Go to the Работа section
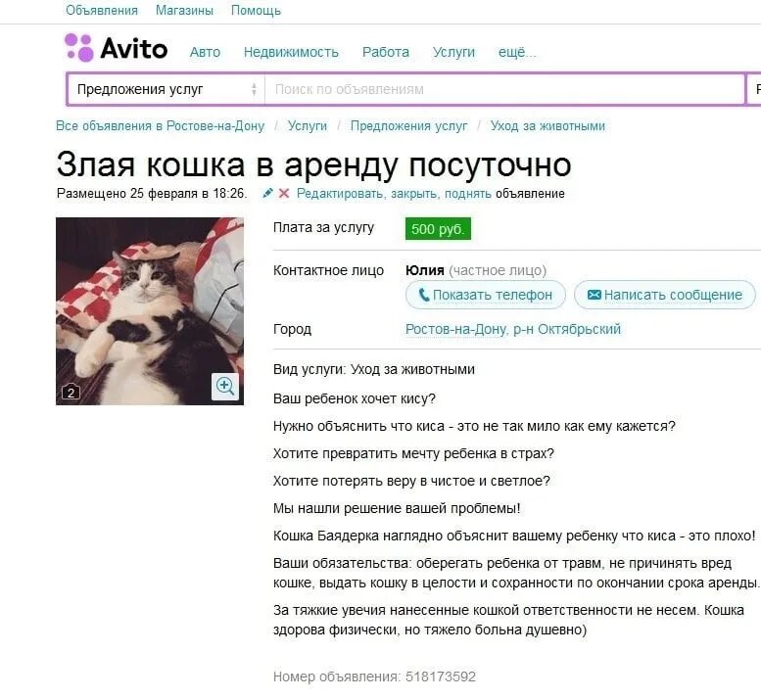 pyautogui.click(x=386, y=52)
